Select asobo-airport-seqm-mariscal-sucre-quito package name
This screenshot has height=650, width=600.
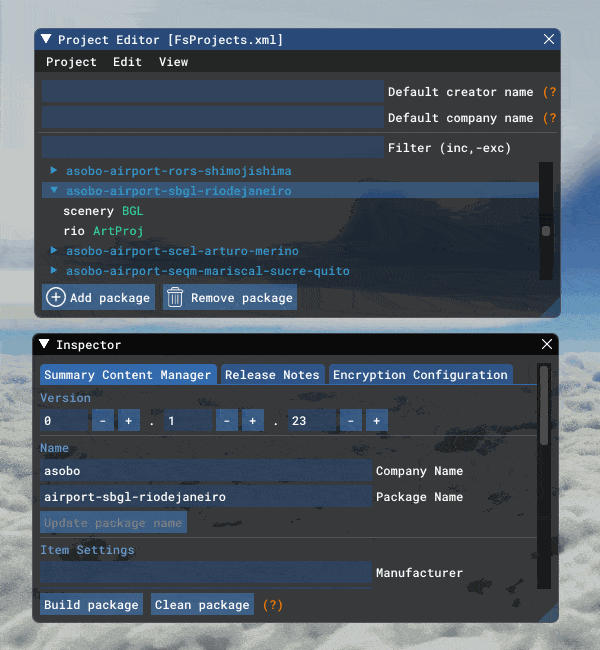[x=208, y=271]
